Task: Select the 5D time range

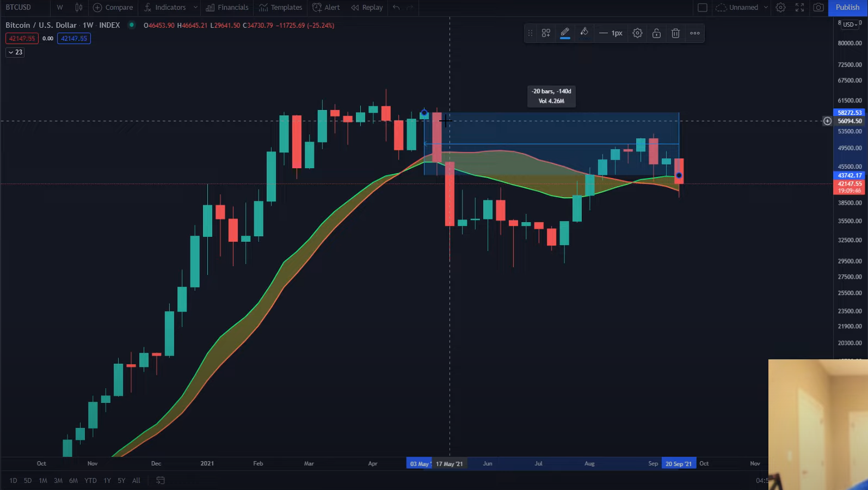Action: click(28, 481)
